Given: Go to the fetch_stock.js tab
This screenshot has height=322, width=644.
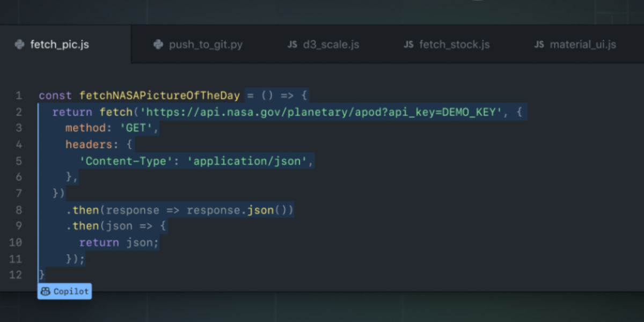Looking at the screenshot, I should coord(454,45).
